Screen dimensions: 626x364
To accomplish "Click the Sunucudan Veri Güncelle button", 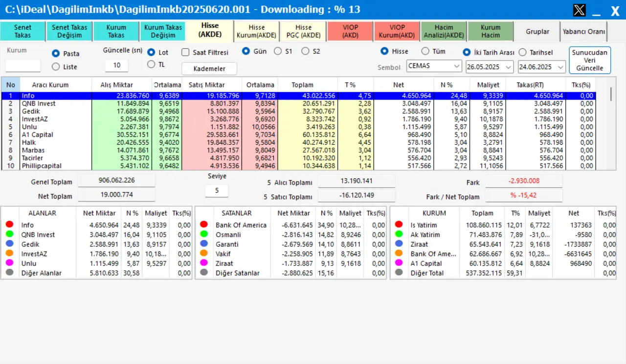I will [590, 60].
